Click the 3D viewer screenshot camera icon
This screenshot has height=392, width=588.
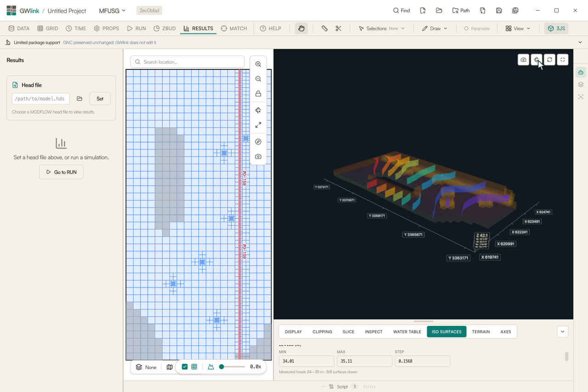click(523, 60)
